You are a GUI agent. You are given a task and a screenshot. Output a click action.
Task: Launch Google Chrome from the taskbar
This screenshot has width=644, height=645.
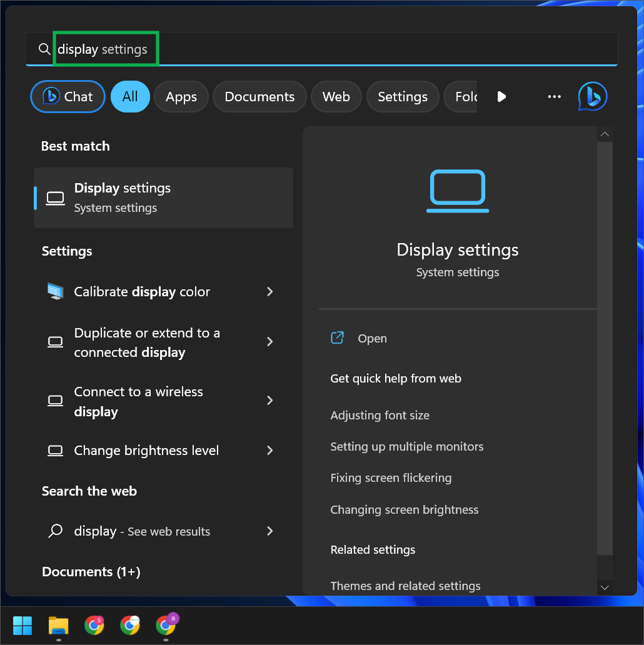point(94,625)
